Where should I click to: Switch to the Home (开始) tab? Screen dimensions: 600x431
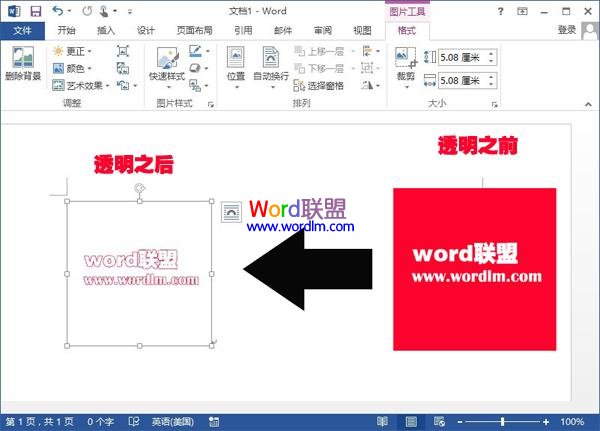[67, 30]
